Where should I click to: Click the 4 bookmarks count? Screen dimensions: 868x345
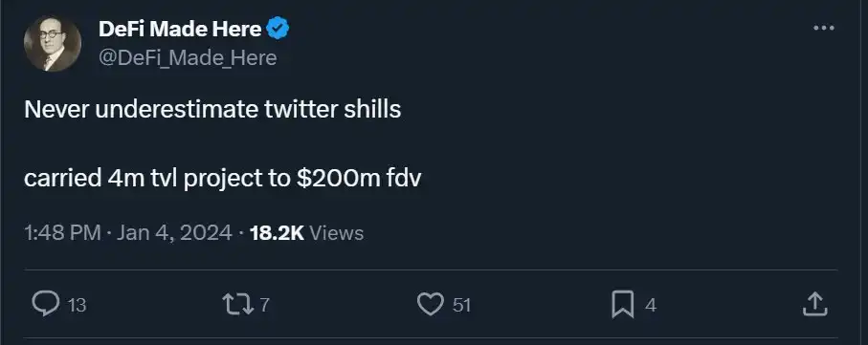click(x=651, y=305)
